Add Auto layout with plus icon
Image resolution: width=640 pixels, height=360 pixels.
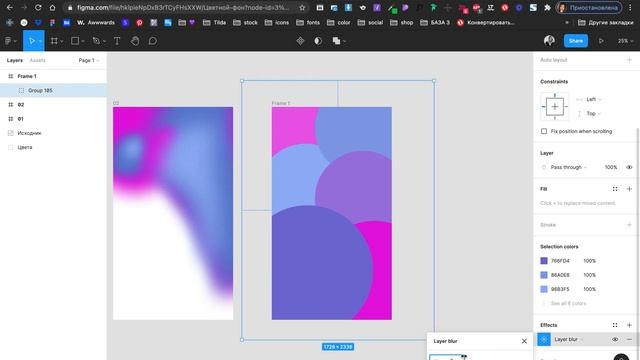tap(629, 60)
